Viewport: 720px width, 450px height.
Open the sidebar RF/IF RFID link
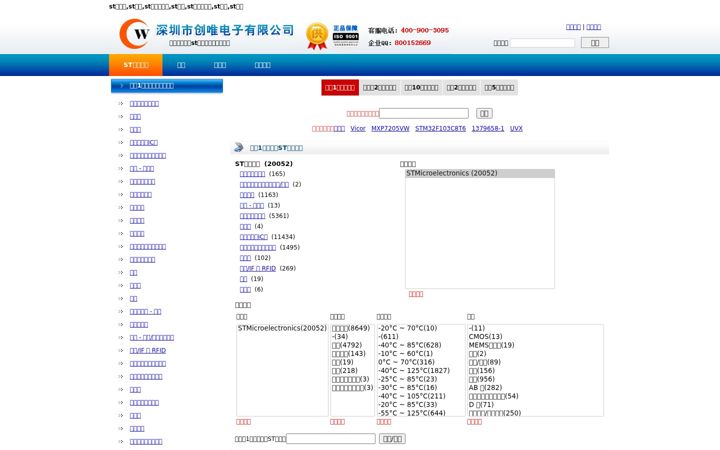point(148,351)
